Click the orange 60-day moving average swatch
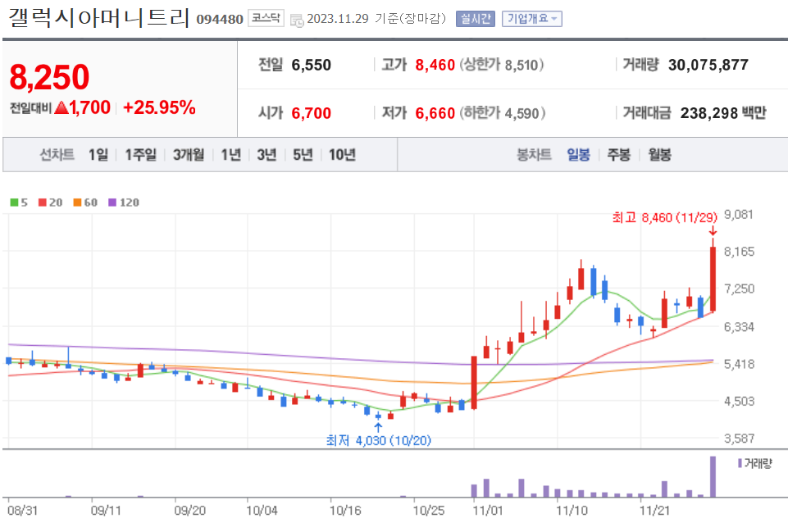This screenshot has width=788, height=532. (77, 202)
